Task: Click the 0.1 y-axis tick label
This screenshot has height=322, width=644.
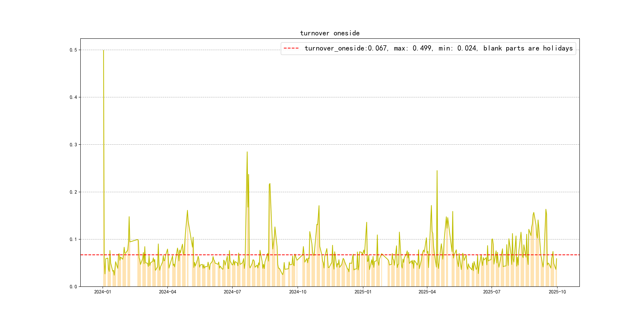Action: click(73, 239)
